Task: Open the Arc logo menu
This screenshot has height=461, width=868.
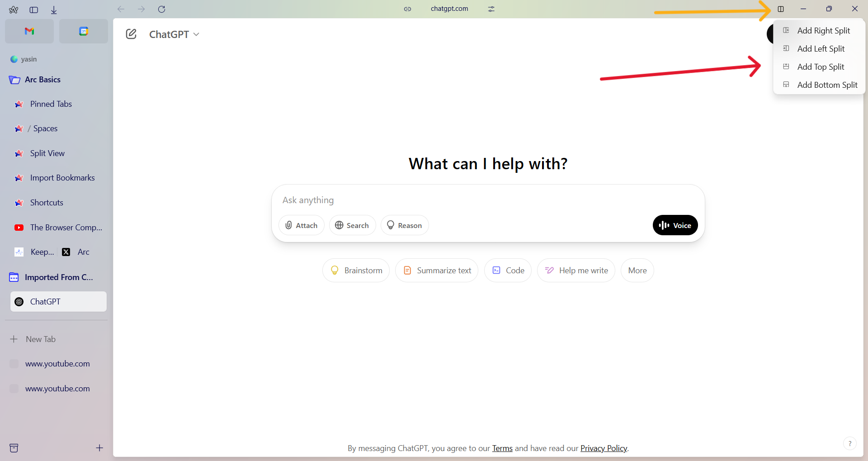Action: (14, 10)
